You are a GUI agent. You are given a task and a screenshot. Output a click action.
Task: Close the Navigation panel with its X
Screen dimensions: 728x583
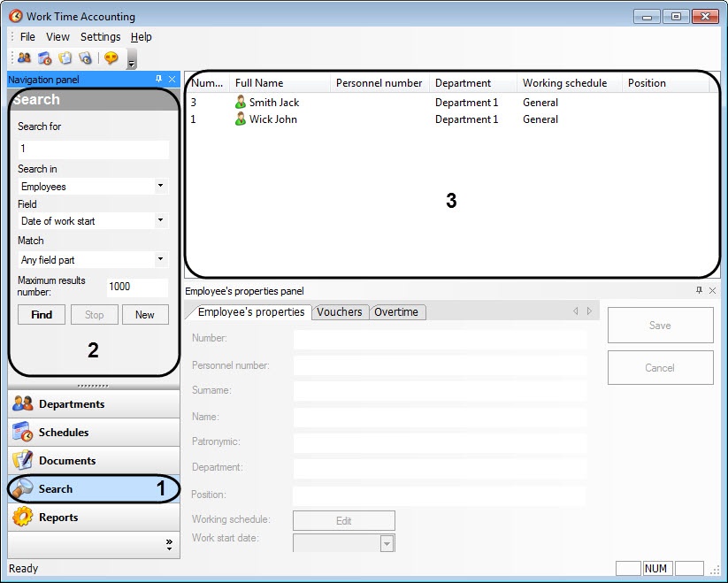(x=172, y=80)
